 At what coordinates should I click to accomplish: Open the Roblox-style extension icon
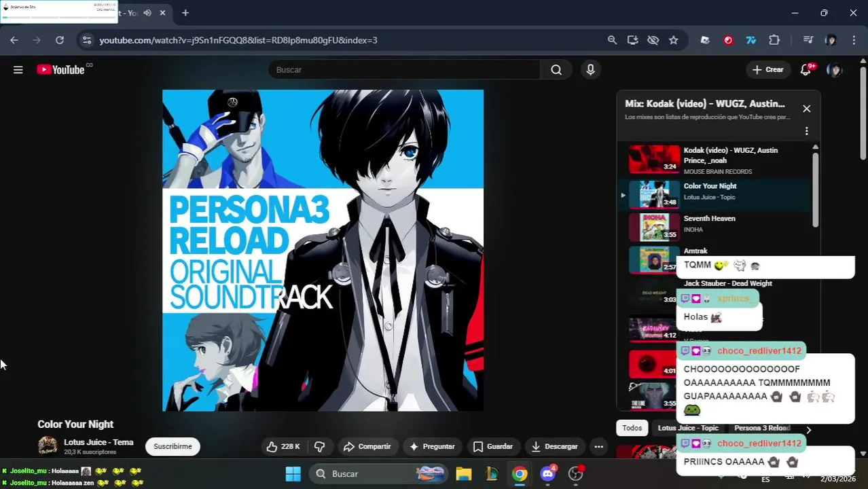[x=705, y=40]
